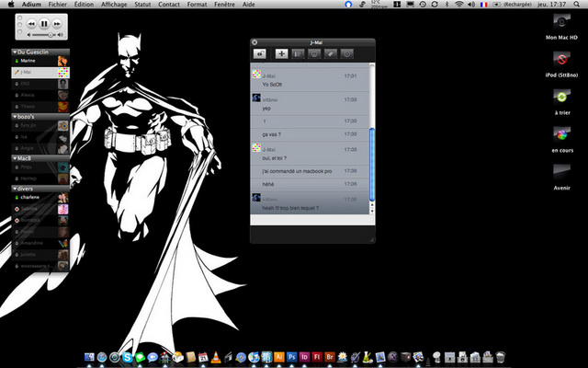The image size is (588, 368).
Task: Open the iPod (SttBno) desktop icon
Action: pyautogui.click(x=561, y=64)
